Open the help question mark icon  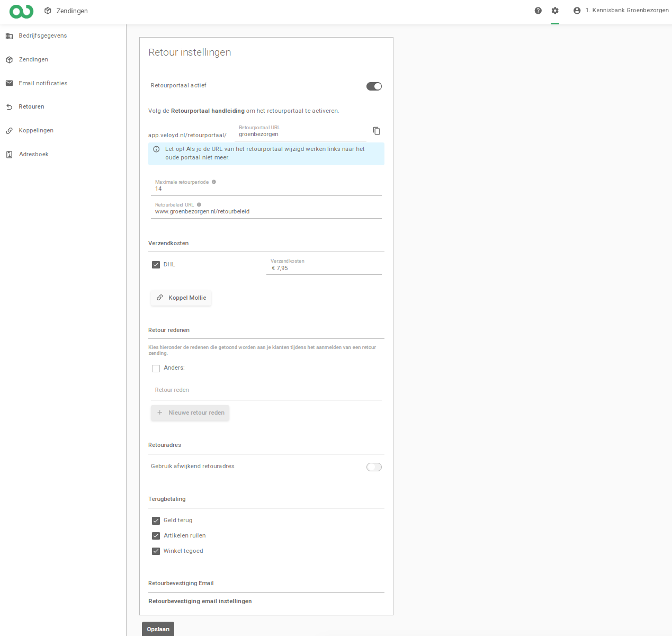(x=538, y=11)
